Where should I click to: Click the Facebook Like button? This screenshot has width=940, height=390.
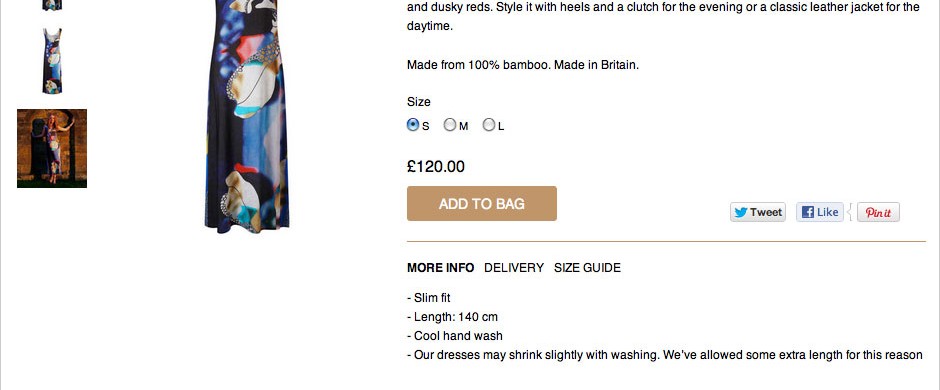[x=820, y=212]
